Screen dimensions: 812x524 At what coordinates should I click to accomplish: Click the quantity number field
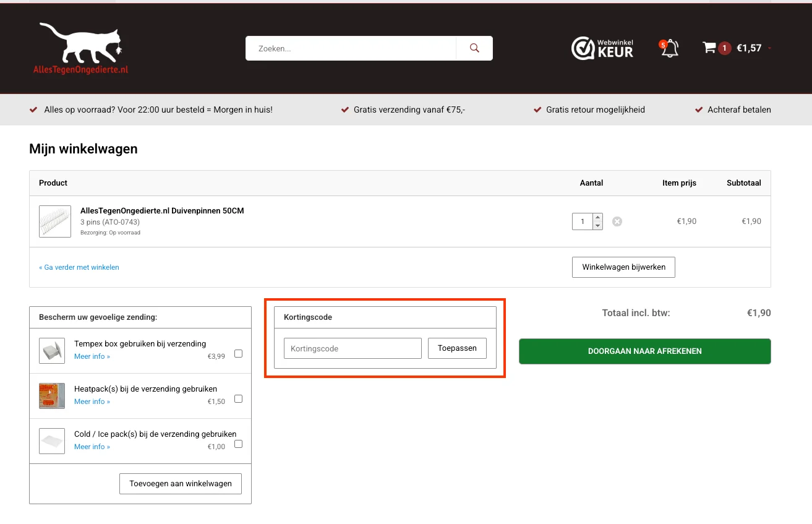[x=583, y=221]
